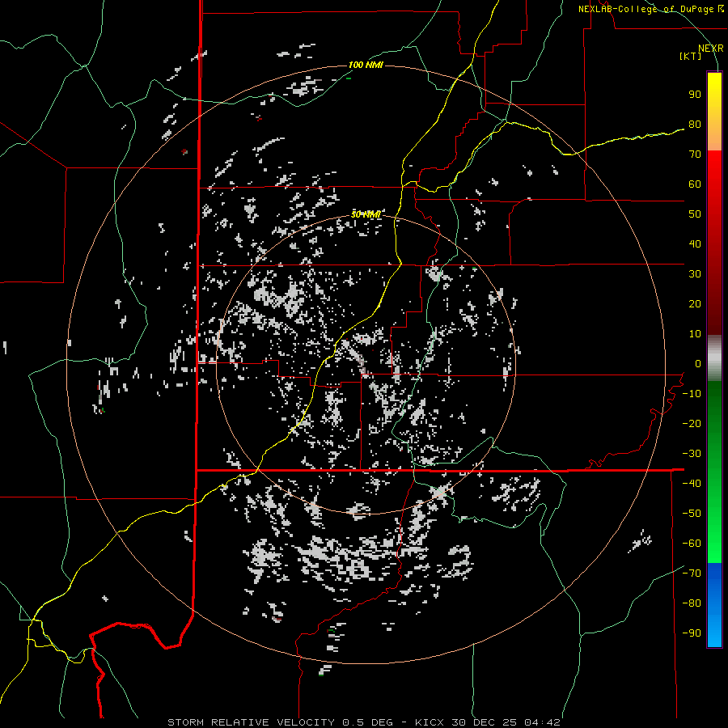
Task: Click the gray zero-velocity color bar segment
Action: [x=714, y=358]
